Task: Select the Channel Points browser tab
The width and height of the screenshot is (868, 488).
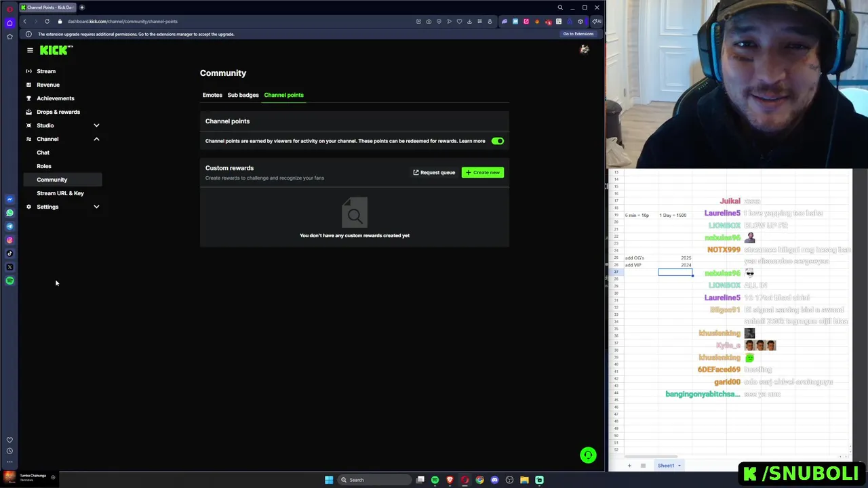Action: click(x=47, y=7)
